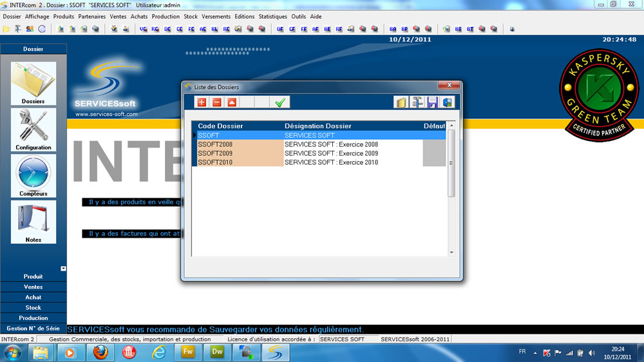644x362 pixels.
Task: Open the Partenaires menu
Action: [91, 17]
